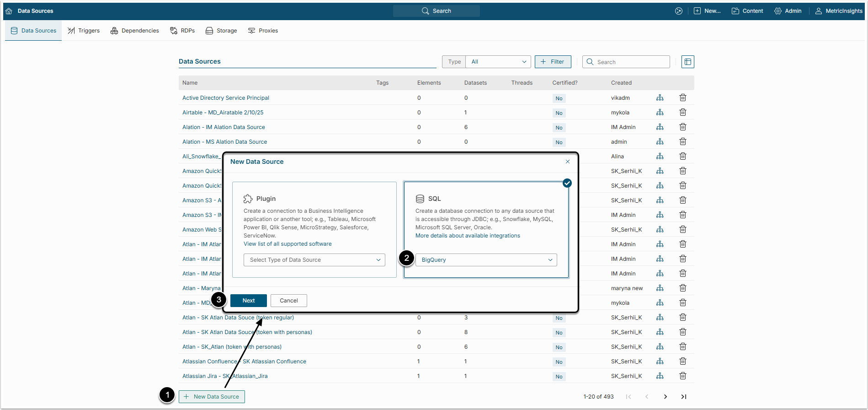Viewport: 868px width, 410px height.
Task: Toggle the SQL card checkmark badge
Action: (567, 183)
